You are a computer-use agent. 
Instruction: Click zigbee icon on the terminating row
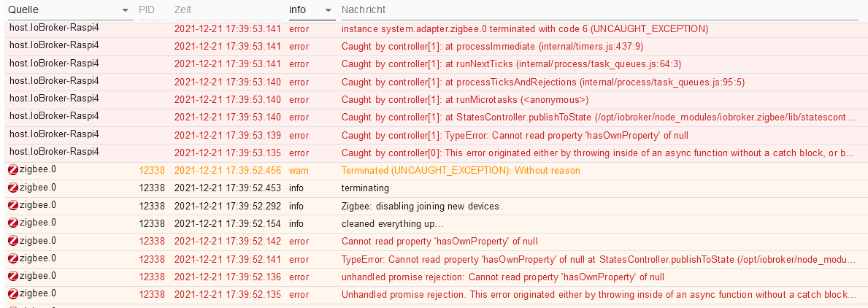[x=13, y=188]
